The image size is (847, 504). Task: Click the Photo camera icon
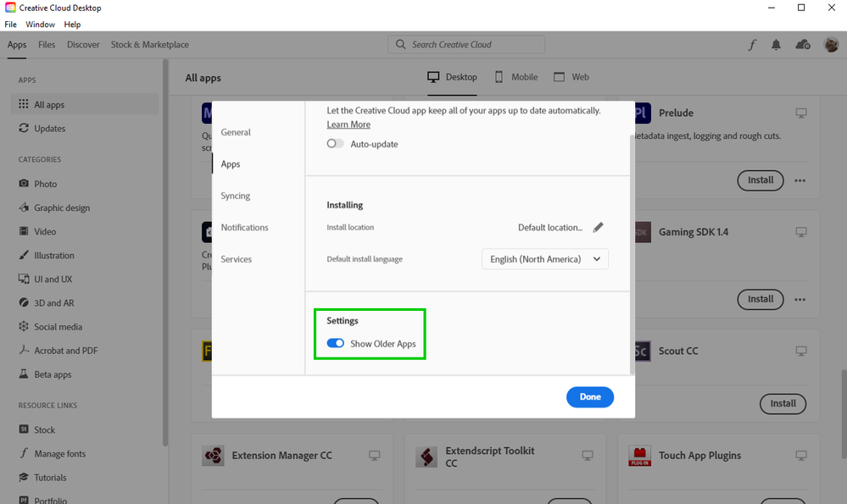[x=23, y=184]
